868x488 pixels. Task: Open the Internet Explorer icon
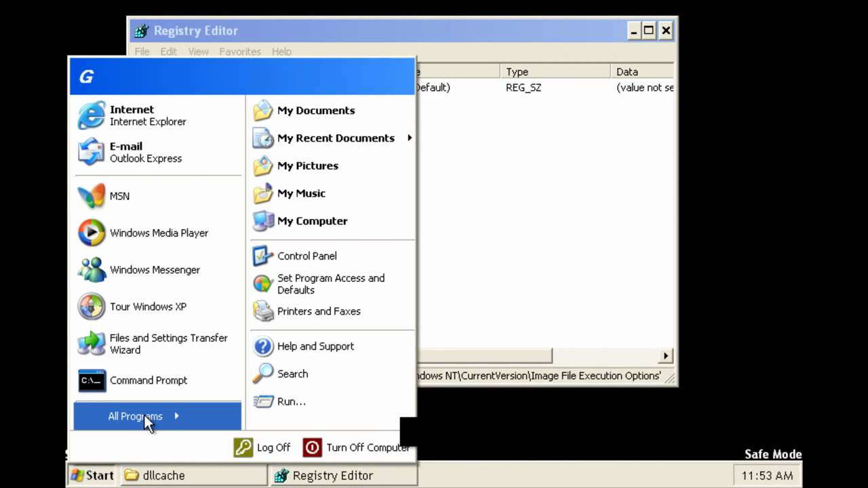(92, 115)
